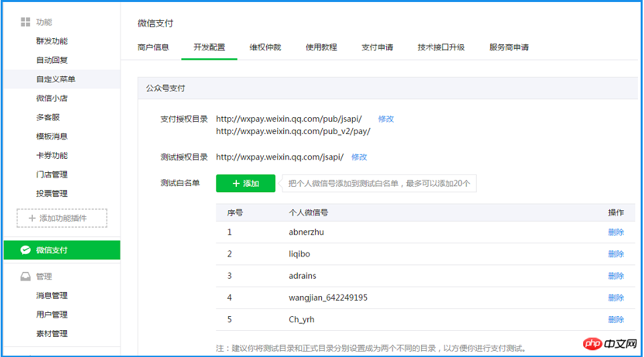The image size is (644, 357).
Task: Click the abnerzhu WeChat ID text
Action: pos(307,232)
